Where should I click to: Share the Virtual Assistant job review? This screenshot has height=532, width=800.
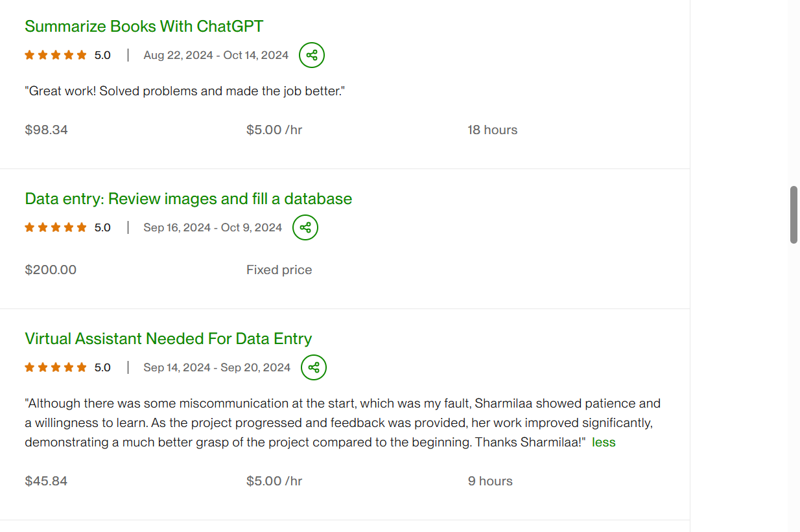[x=314, y=367]
